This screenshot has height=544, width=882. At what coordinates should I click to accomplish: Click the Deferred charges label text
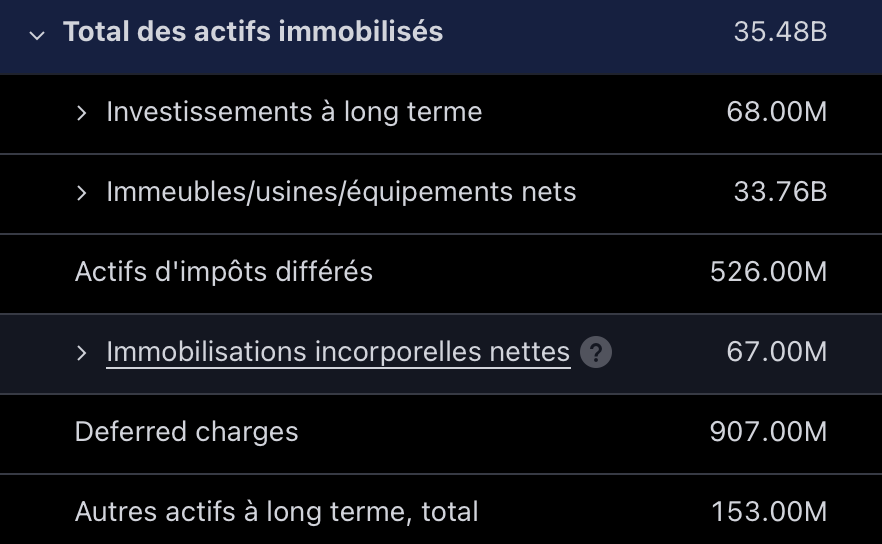pyautogui.click(x=186, y=432)
